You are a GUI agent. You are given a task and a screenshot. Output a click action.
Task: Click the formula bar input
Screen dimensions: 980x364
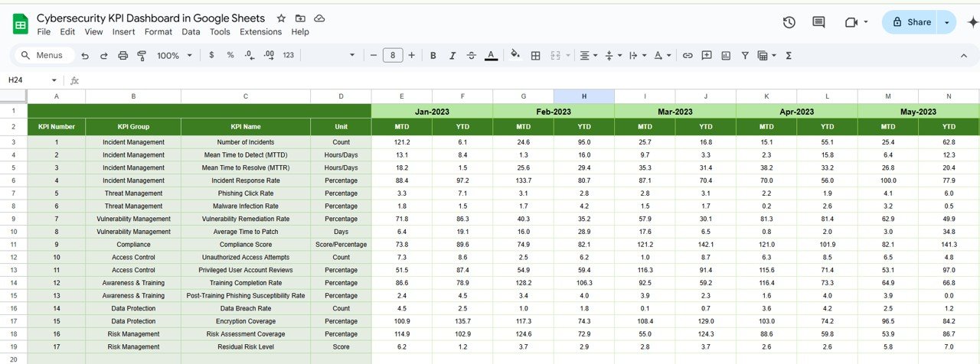528,80
